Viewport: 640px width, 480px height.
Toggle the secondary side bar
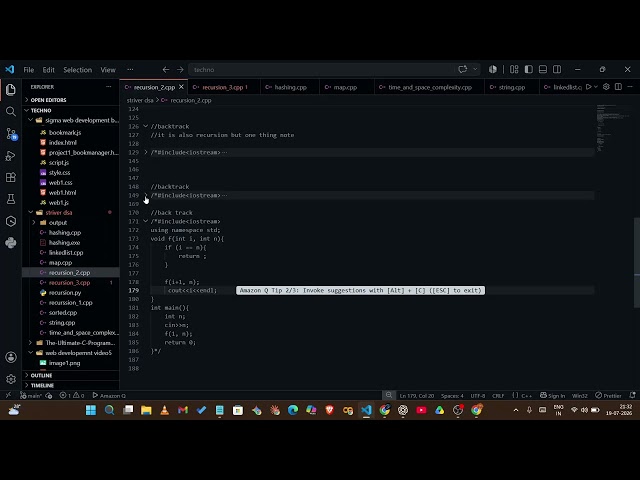pyautogui.click(x=557, y=69)
